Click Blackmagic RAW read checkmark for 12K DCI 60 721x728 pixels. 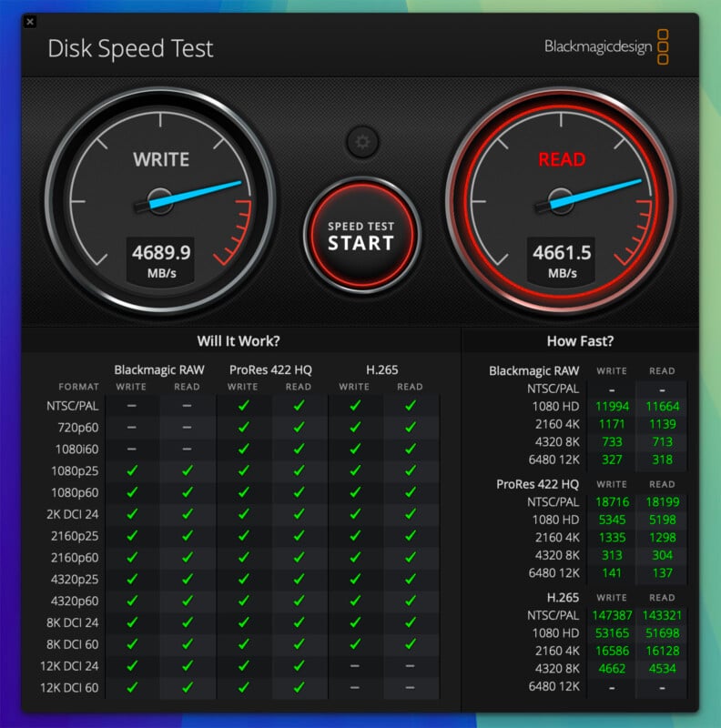point(188,687)
